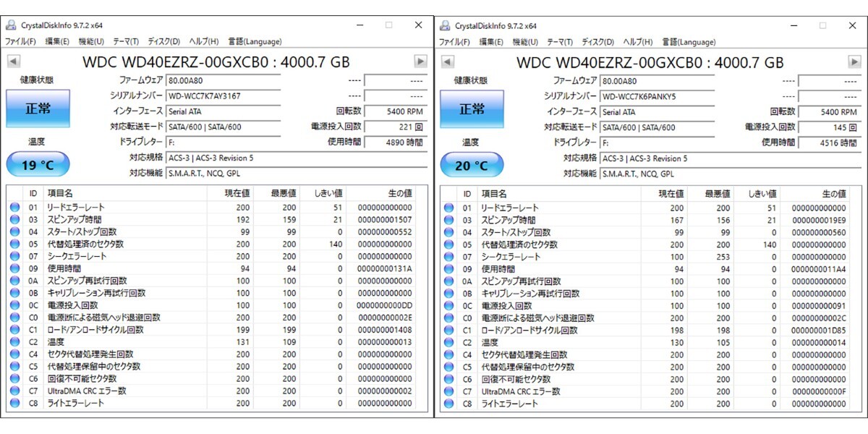Click 5400 RPM rotation field in right window
The width and height of the screenshot is (868, 434).
(x=829, y=111)
